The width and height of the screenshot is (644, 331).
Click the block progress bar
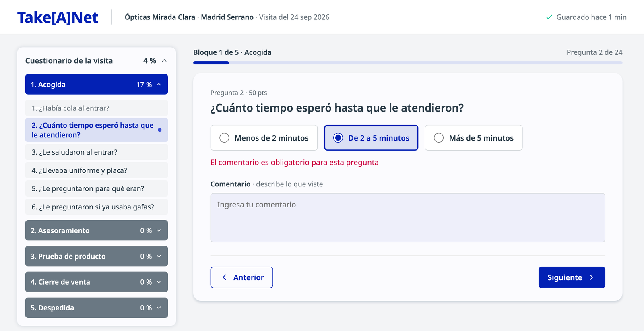[408, 63]
